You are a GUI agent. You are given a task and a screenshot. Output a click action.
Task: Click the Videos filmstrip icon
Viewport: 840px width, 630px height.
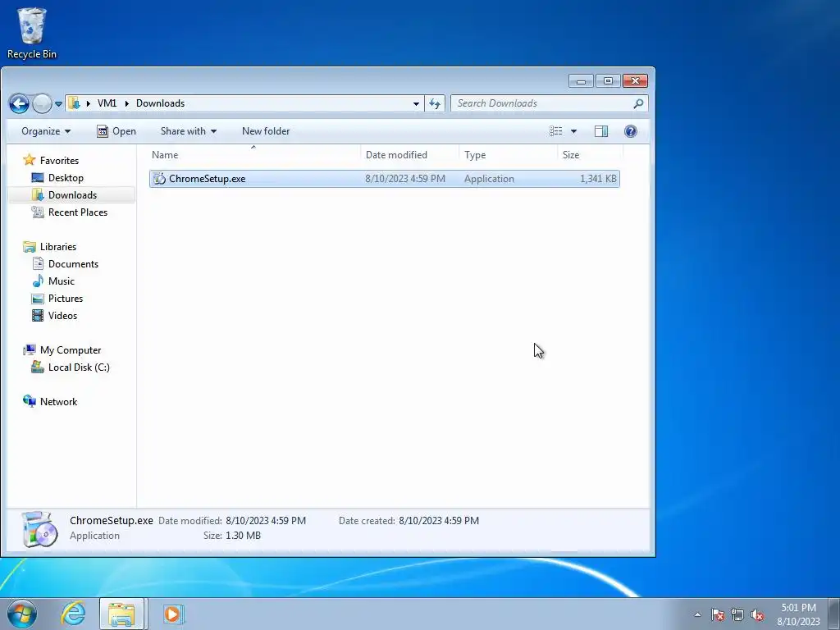38,316
